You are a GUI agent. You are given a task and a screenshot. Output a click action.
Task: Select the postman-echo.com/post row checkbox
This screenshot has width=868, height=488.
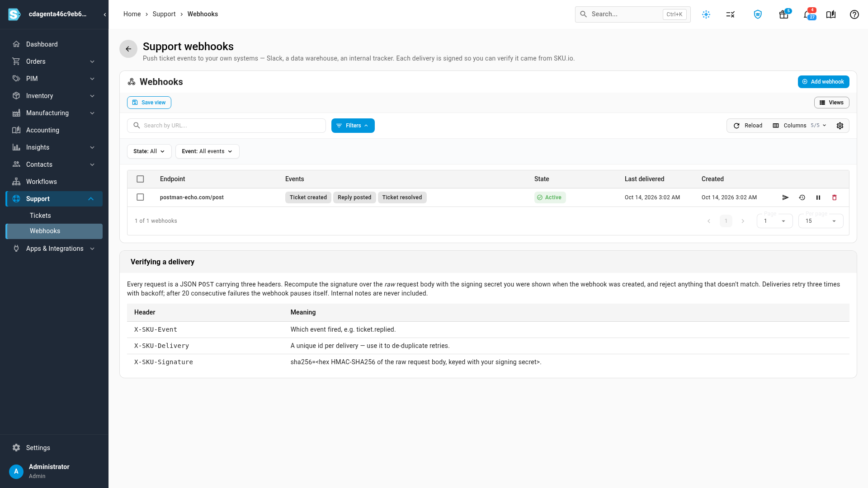pyautogui.click(x=140, y=197)
